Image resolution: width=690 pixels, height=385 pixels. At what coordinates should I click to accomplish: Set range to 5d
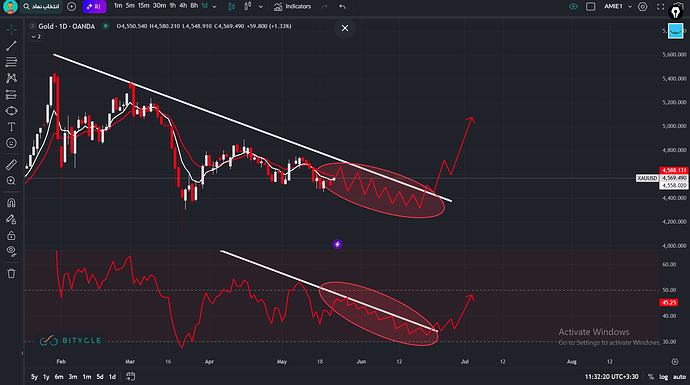coord(100,377)
